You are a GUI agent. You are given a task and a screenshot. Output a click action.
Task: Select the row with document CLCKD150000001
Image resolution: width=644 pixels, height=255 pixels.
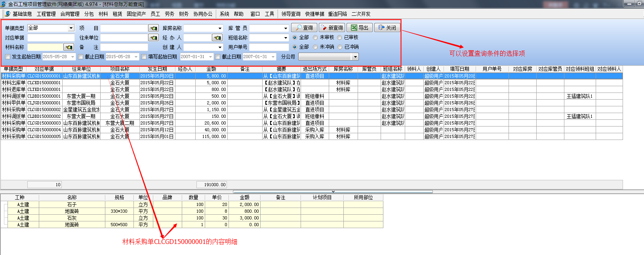click(x=44, y=83)
